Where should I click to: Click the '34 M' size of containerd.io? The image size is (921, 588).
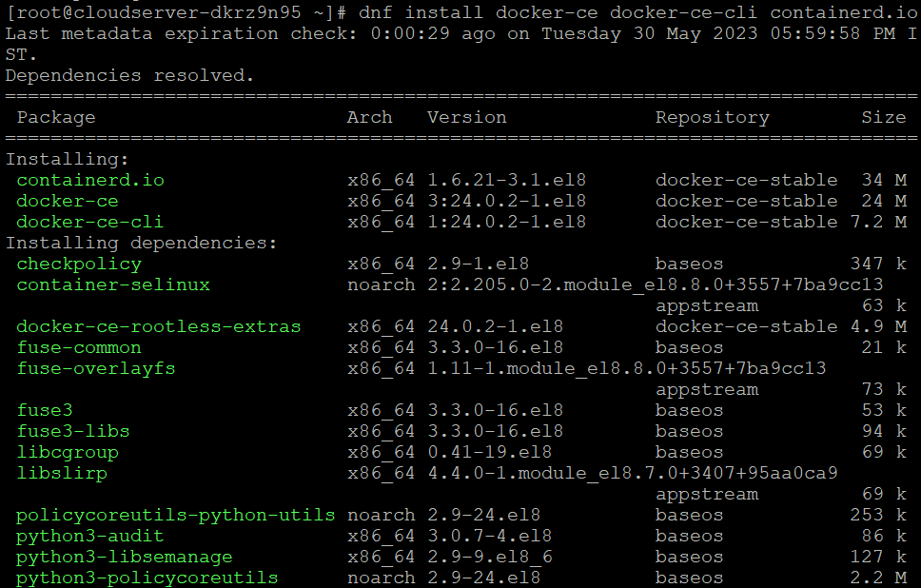click(884, 180)
